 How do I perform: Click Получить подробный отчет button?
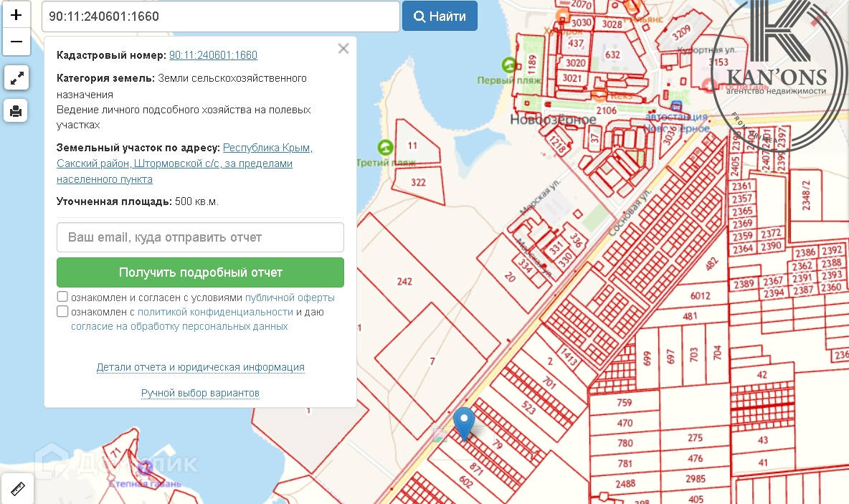click(x=200, y=272)
